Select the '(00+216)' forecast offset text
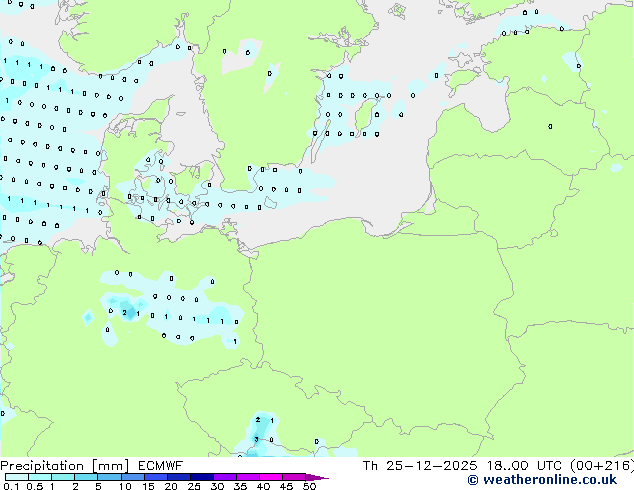The height and width of the screenshot is (490, 634). [x=602, y=466]
